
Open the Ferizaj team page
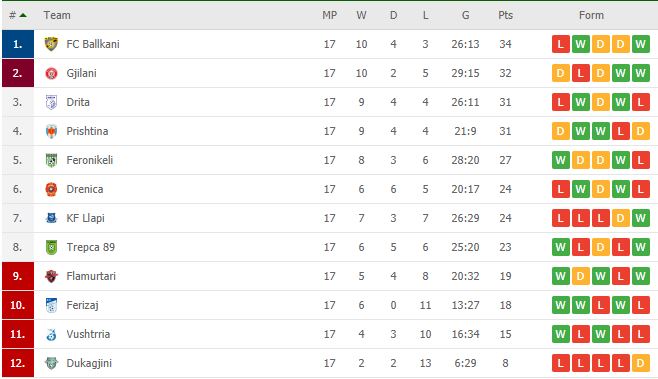pos(82,305)
